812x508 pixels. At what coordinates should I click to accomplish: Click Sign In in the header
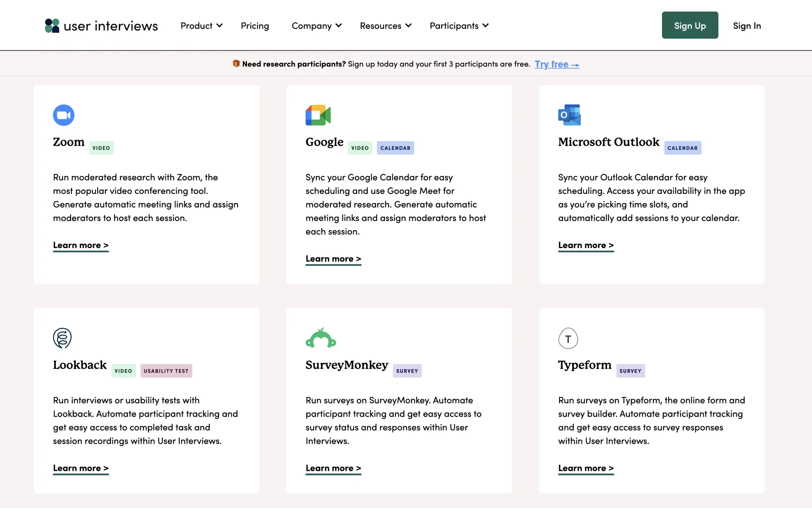[x=747, y=26]
